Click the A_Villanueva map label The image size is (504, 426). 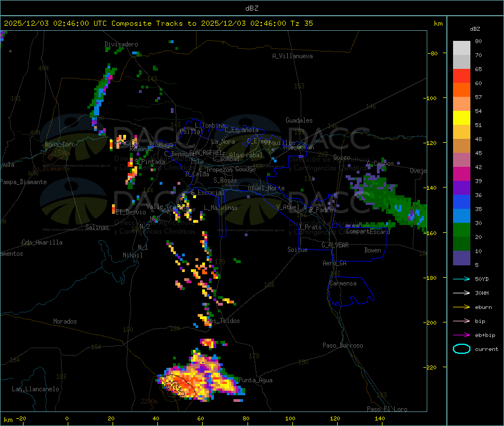(292, 56)
